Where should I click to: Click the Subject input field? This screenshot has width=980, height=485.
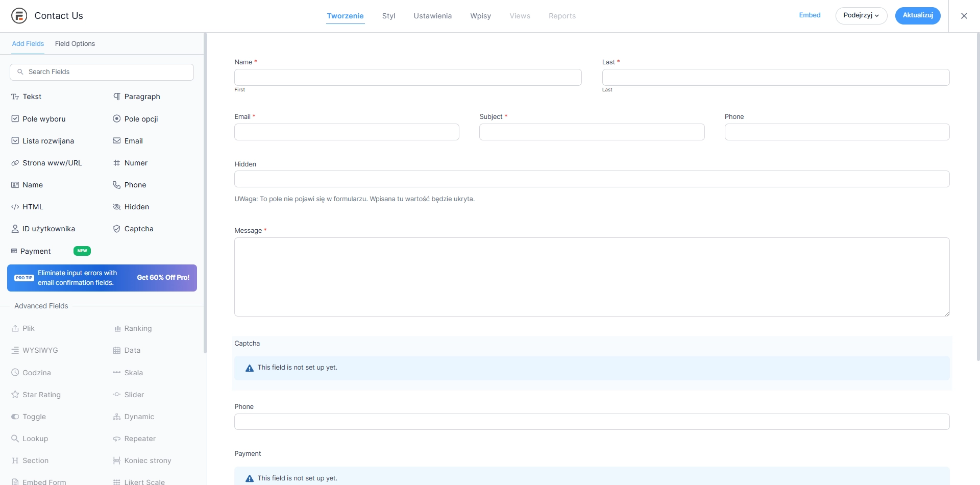[592, 132]
